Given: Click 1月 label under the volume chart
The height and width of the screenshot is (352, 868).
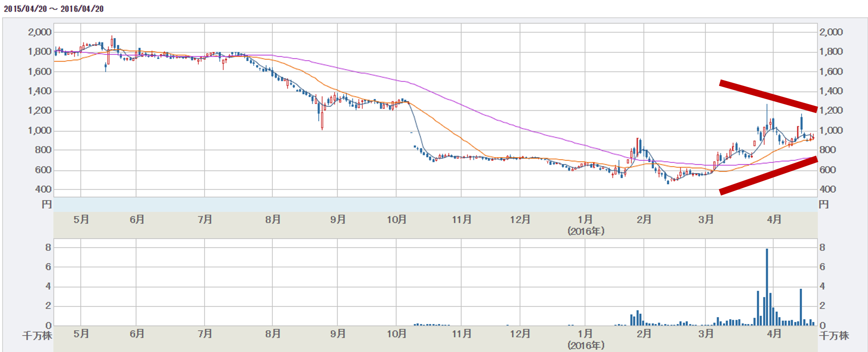Looking at the screenshot, I should coord(585,334).
